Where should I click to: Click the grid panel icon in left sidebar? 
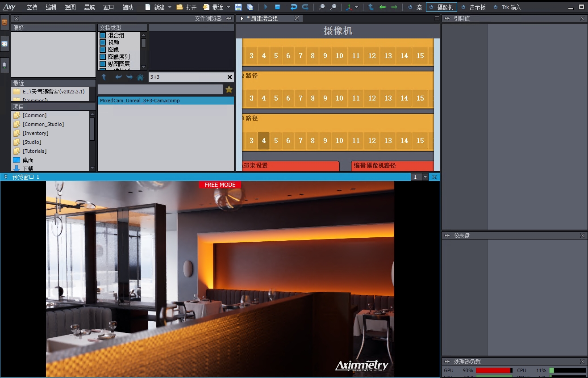click(4, 44)
